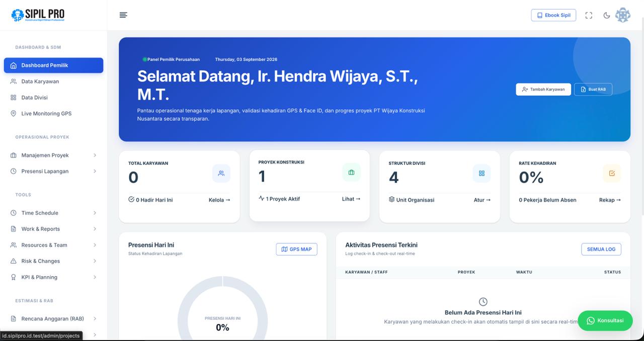
Task: Click the Live Monitoring GPS pin icon
Action: click(14, 114)
